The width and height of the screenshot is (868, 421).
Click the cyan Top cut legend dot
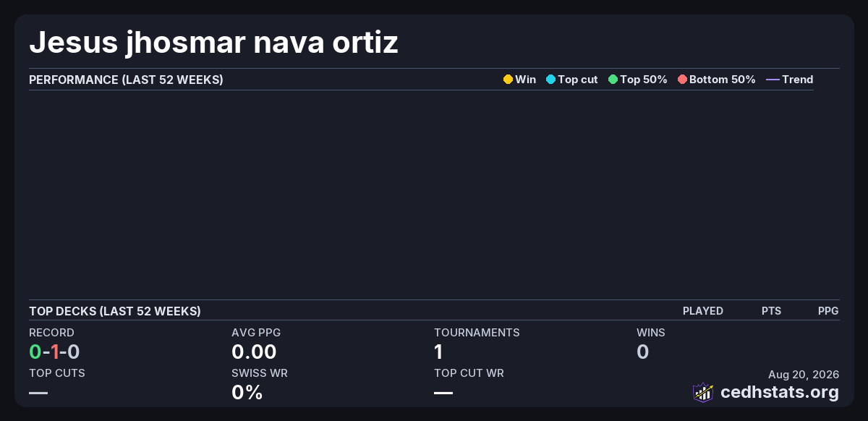pos(550,80)
